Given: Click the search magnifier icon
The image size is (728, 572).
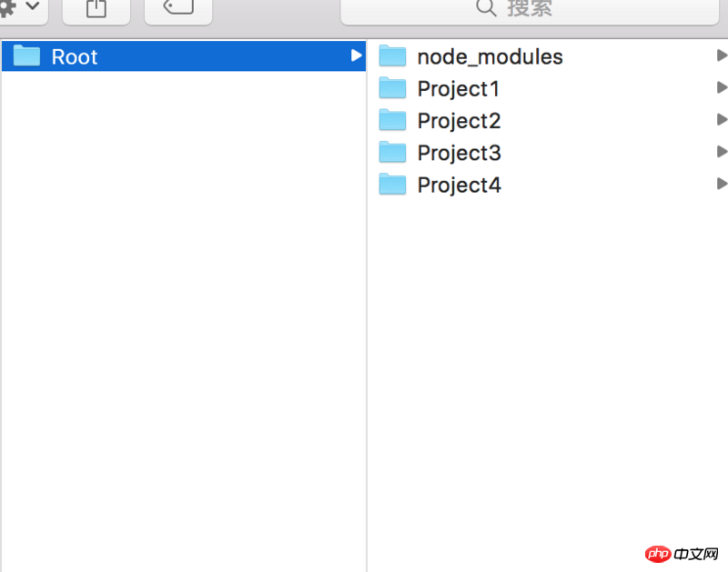Looking at the screenshot, I should [x=487, y=8].
